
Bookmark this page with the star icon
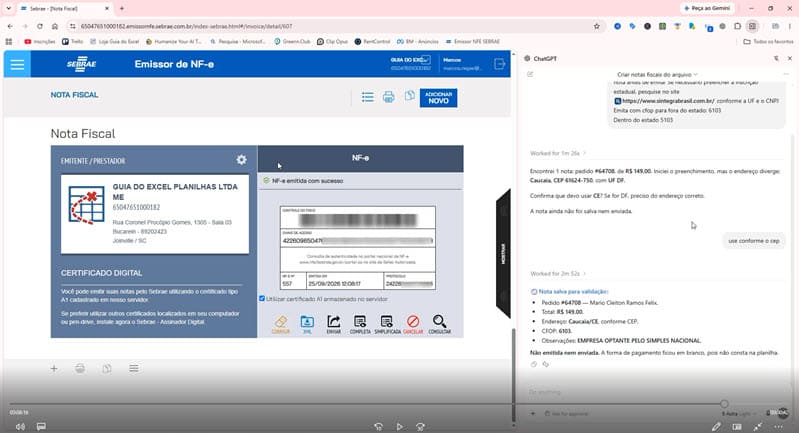click(596, 26)
